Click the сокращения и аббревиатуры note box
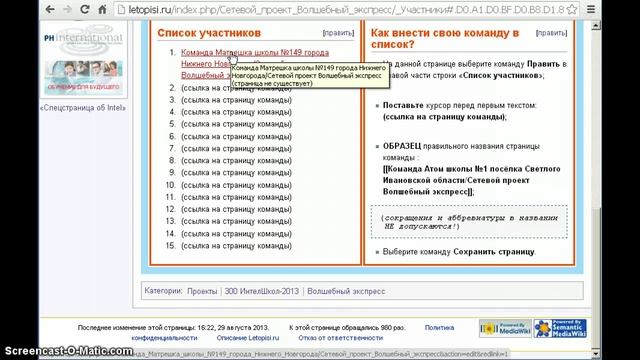640x360 pixels. (x=469, y=222)
